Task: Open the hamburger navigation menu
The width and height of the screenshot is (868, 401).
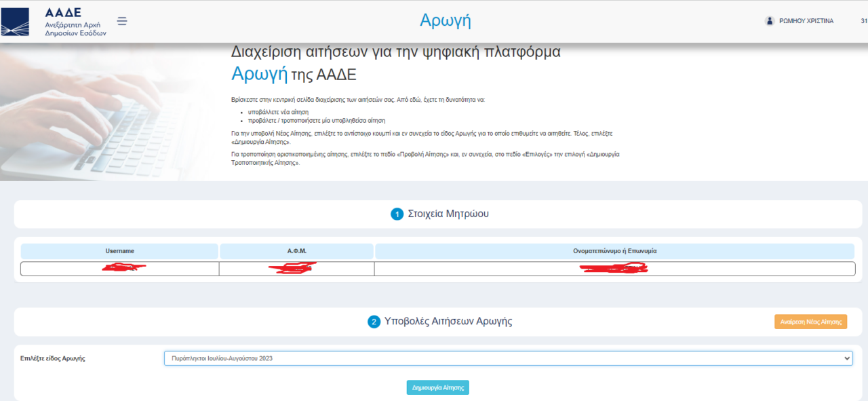Action: 122,21
